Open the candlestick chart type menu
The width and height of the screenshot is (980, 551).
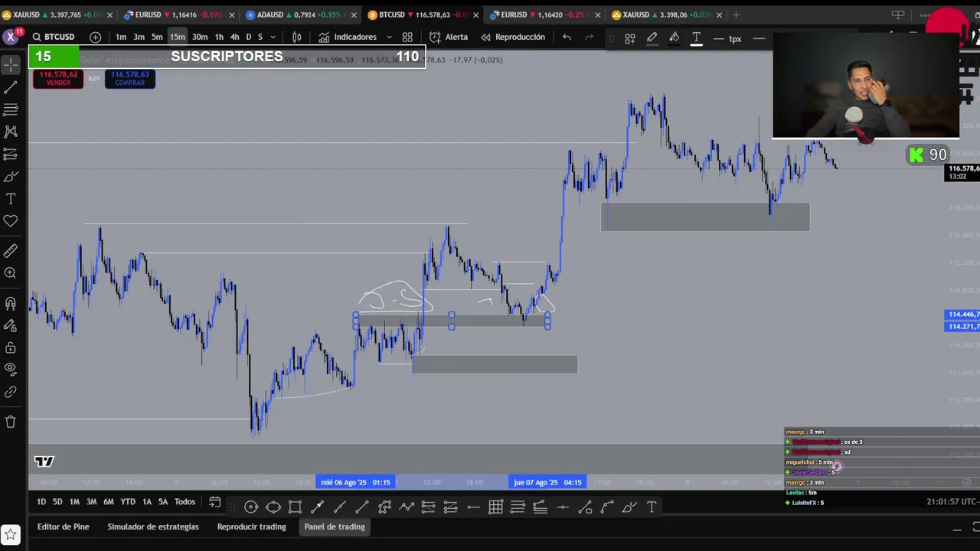click(297, 37)
